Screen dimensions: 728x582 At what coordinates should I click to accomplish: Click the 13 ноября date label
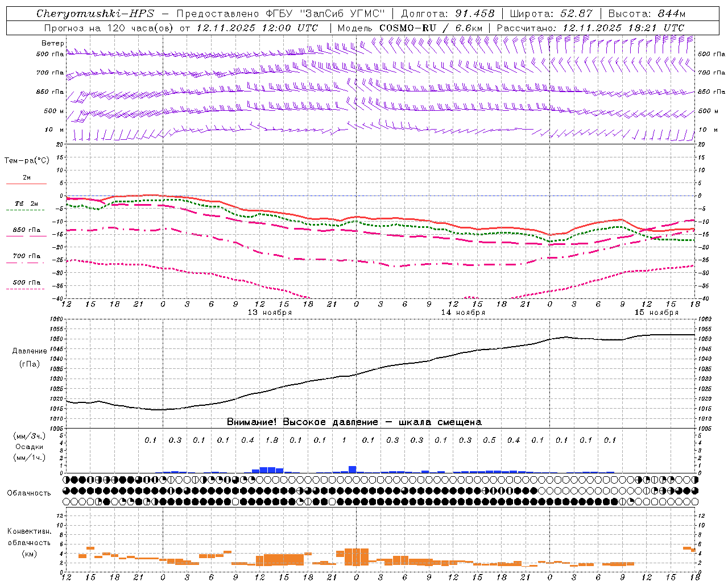(270, 313)
